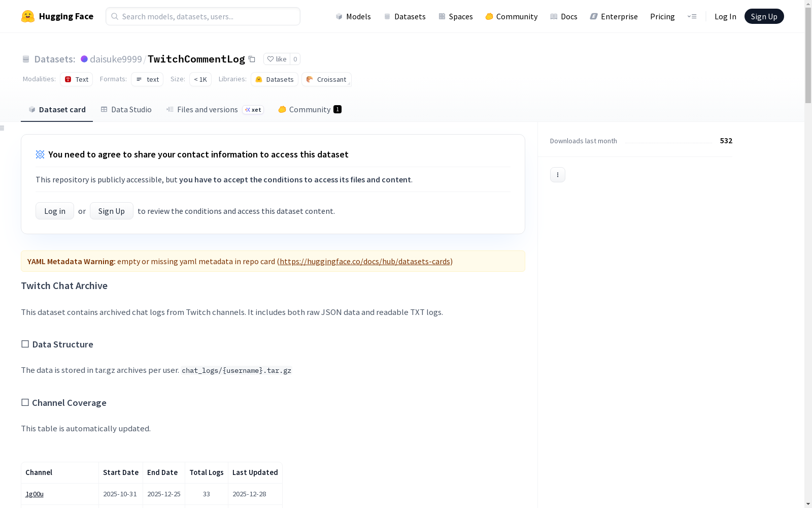Switch to the Data Studio tab
Viewport: 812px width, 508px height.
126,109
